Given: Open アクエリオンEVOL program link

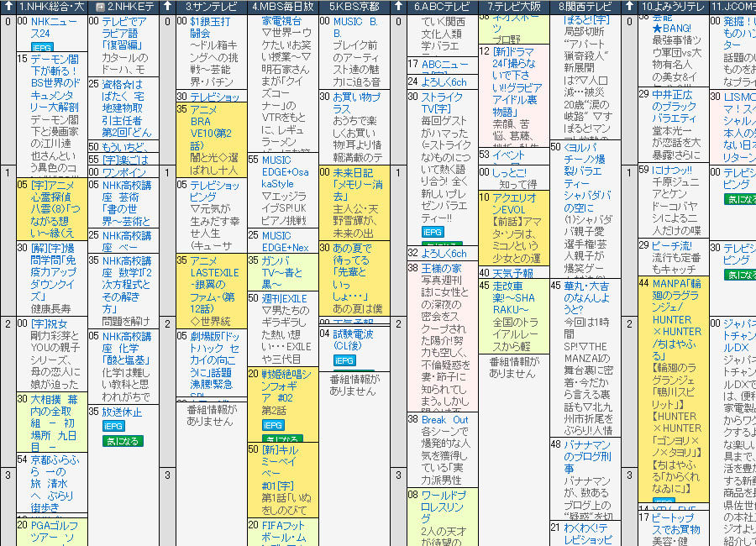Looking at the screenshot, I should click(x=514, y=203).
